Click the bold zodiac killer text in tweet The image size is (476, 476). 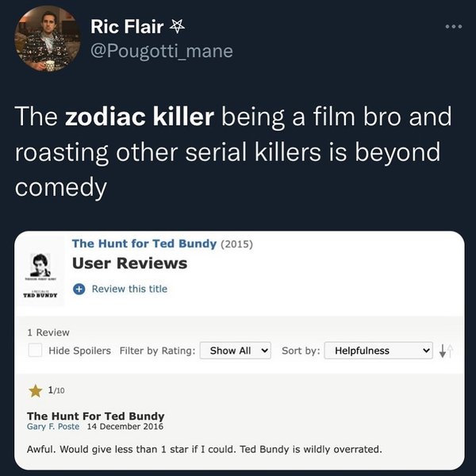140,117
